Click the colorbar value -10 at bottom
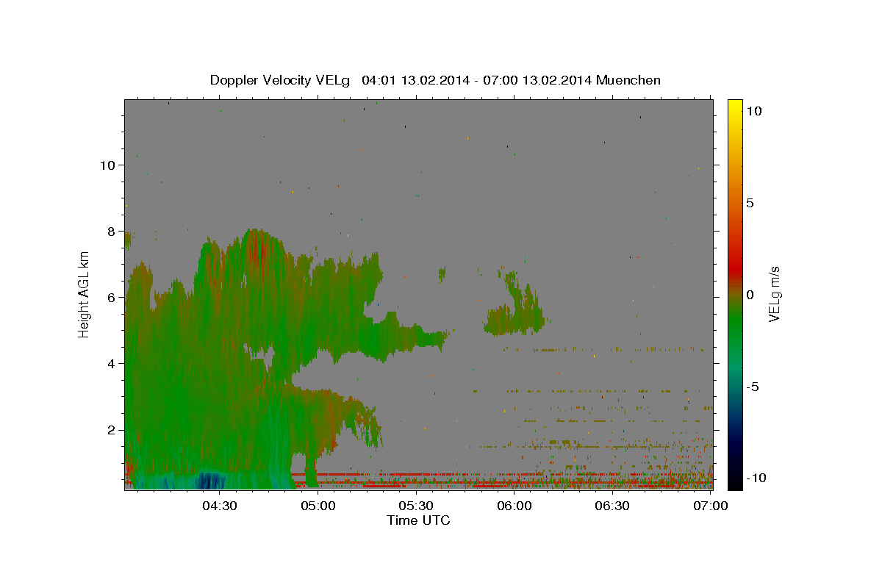882x588 pixels. click(x=756, y=478)
